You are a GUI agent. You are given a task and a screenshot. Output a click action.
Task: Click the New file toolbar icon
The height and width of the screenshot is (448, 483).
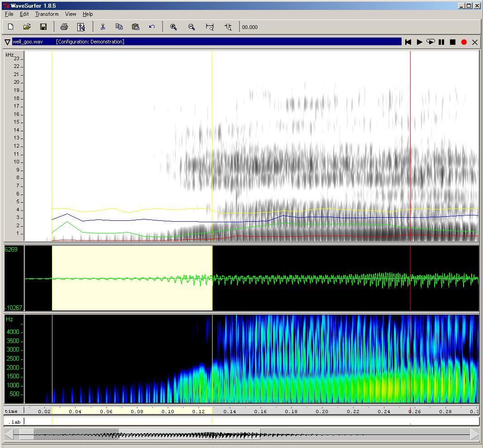11,27
